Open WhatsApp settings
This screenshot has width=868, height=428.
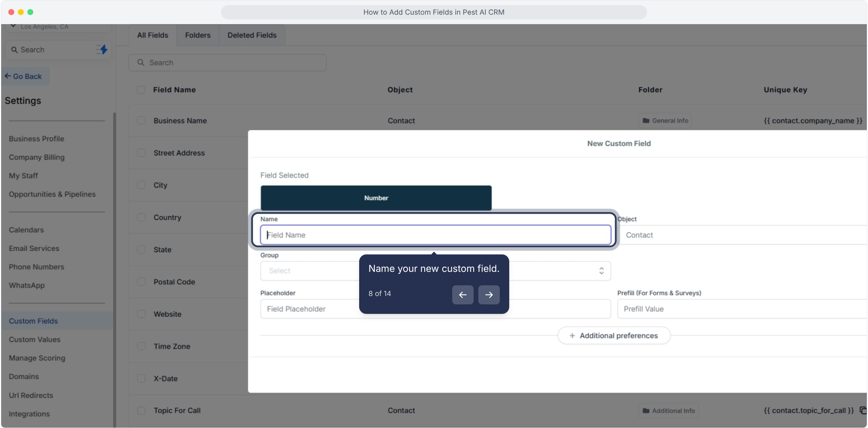tap(27, 285)
